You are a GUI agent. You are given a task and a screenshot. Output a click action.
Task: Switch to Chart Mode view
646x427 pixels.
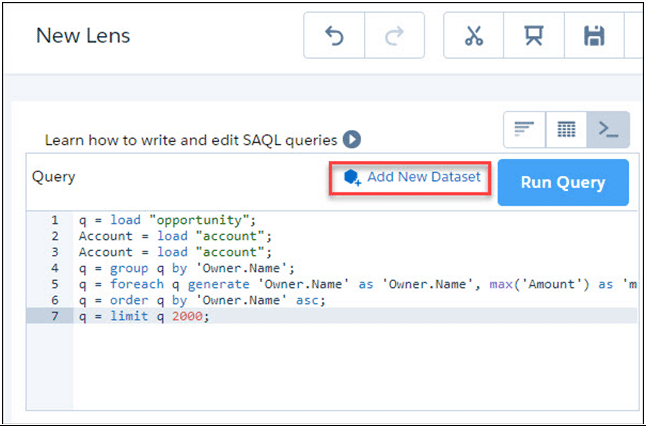tap(524, 129)
